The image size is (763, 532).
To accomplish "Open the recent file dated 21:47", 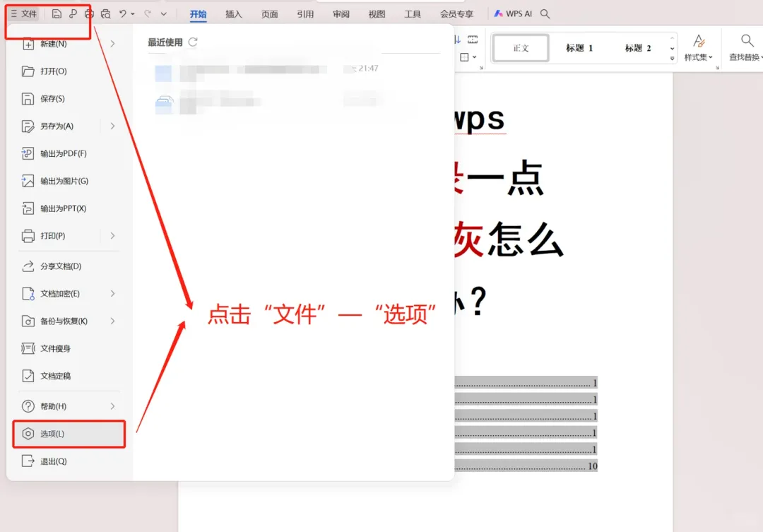I will [x=268, y=73].
